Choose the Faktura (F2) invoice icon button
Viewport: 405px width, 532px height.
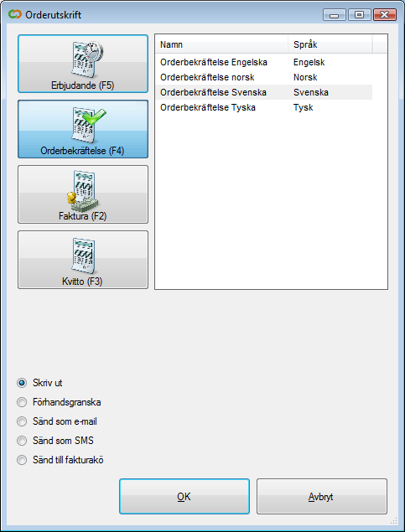click(83, 194)
